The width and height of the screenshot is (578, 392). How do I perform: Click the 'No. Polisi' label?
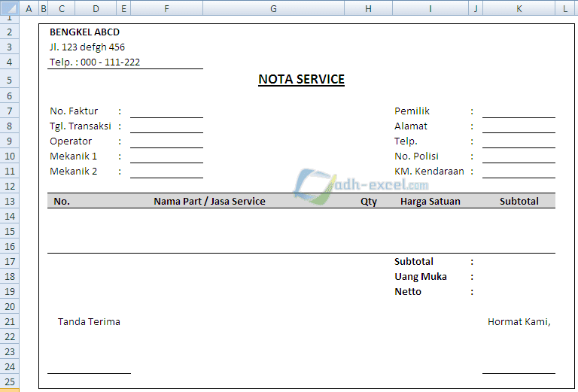coord(416,156)
